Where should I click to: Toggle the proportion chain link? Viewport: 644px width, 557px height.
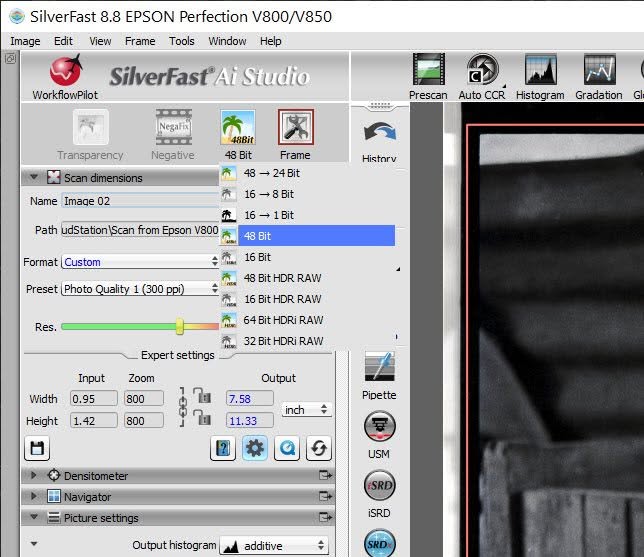click(x=183, y=407)
